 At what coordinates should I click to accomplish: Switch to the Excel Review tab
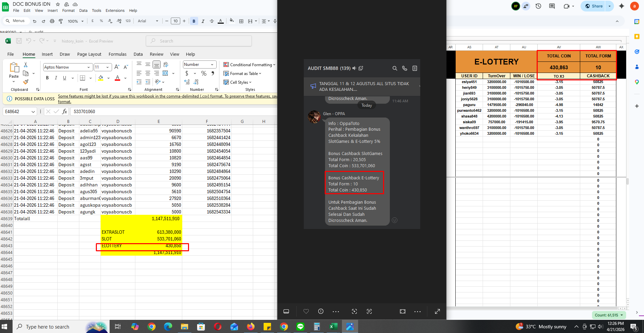pos(157,54)
